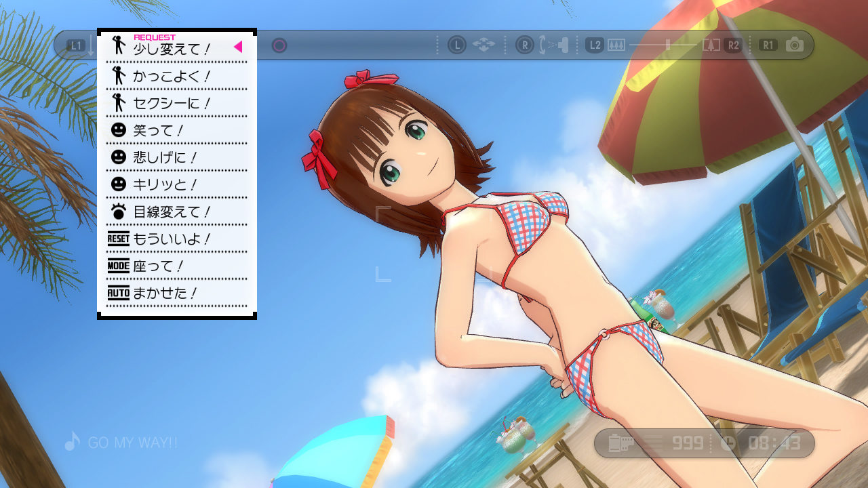Click the face icon next to 笑って！
Screen dimensions: 868x488
[x=119, y=130]
